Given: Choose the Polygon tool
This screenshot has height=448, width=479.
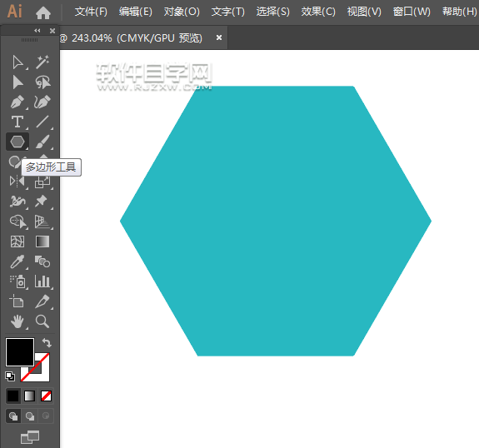Looking at the screenshot, I should click(x=17, y=142).
